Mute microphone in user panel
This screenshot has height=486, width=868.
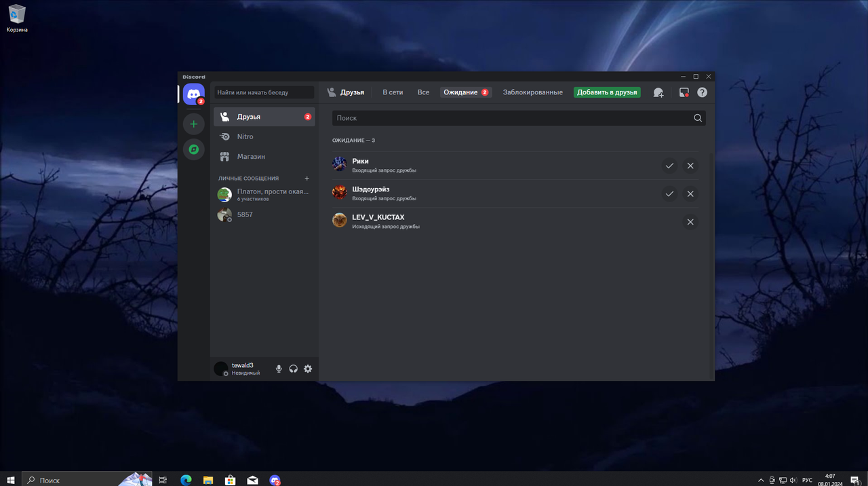pos(279,369)
